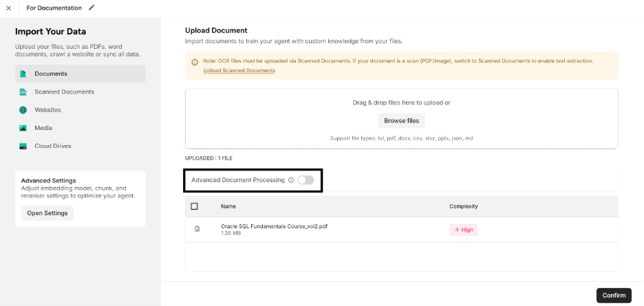
Task: Edit the 'For Documentation' name with pencil icon
Action: [92, 8]
